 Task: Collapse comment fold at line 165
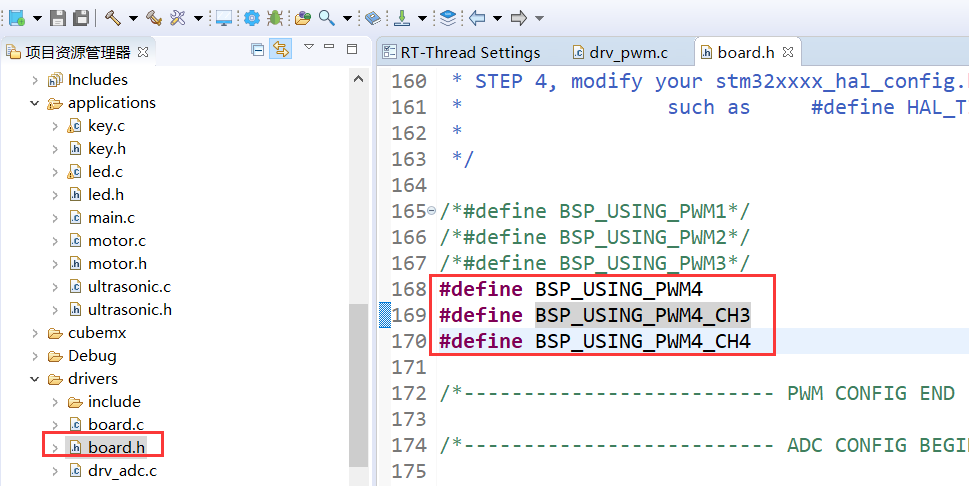point(431,211)
